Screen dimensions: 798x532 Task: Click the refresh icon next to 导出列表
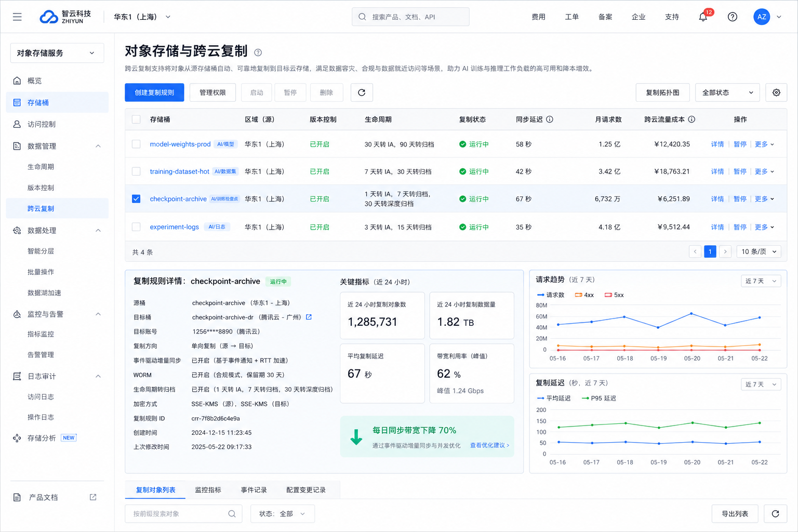click(x=775, y=514)
